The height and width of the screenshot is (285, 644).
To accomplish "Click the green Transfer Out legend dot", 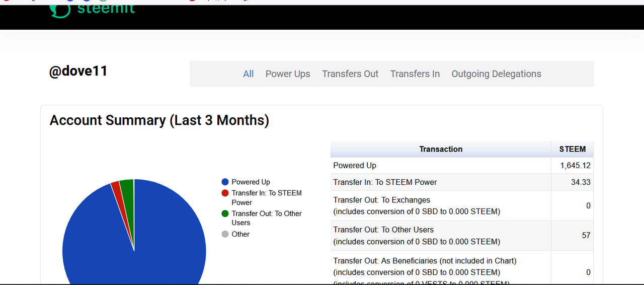I will coord(225,213).
